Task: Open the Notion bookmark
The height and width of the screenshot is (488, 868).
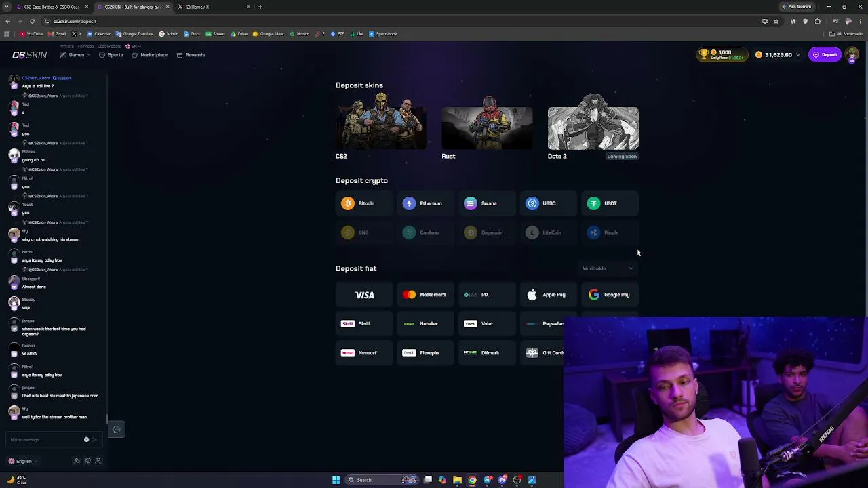Action: (300, 34)
